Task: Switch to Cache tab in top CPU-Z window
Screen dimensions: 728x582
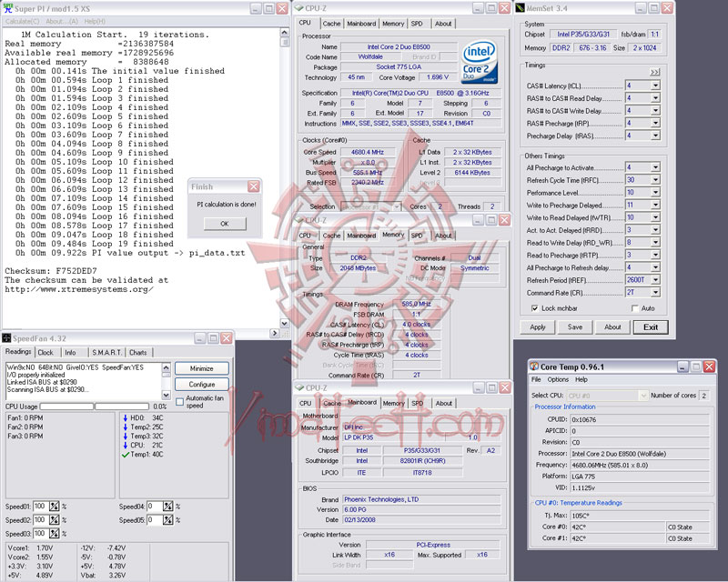Action: [331, 24]
